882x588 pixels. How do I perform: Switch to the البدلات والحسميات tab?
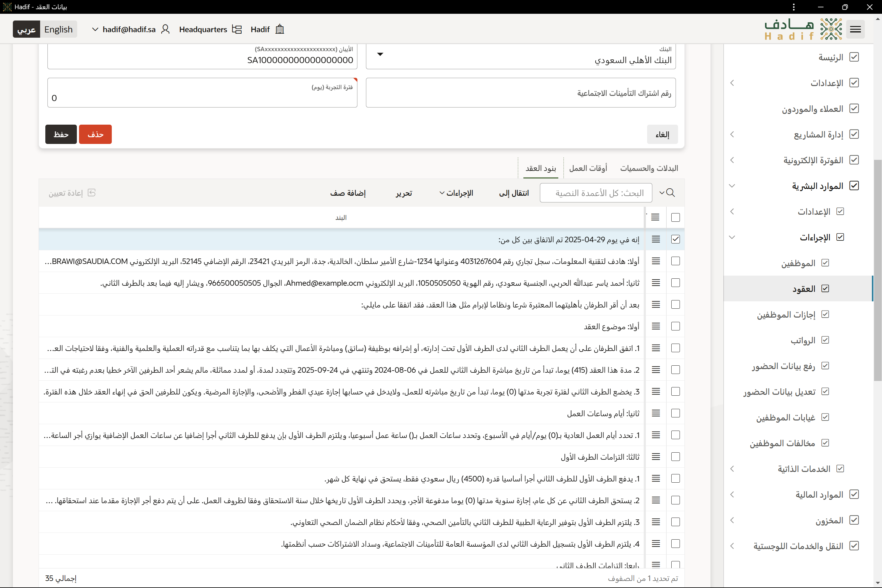pos(649,168)
